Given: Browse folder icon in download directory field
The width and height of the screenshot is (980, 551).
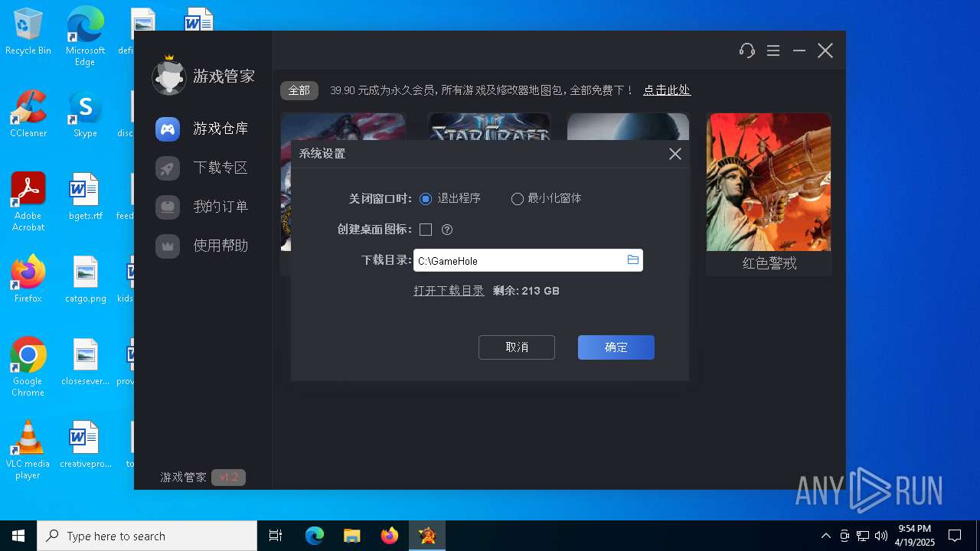Looking at the screenshot, I should 633,260.
